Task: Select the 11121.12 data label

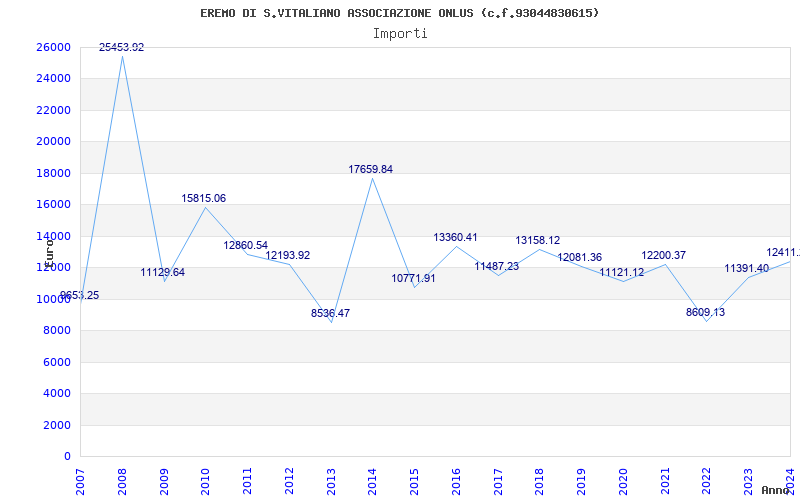Action: pyautogui.click(x=621, y=273)
